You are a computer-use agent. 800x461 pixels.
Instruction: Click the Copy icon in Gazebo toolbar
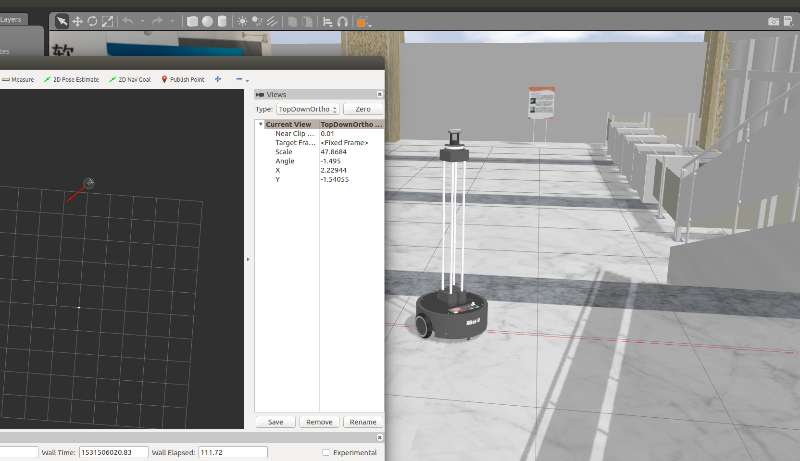[292, 21]
